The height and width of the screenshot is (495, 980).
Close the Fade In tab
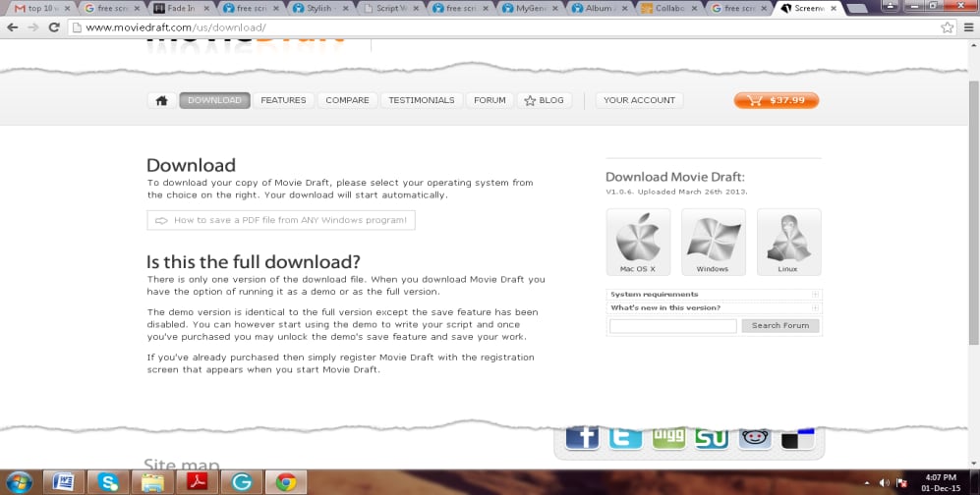206,8
